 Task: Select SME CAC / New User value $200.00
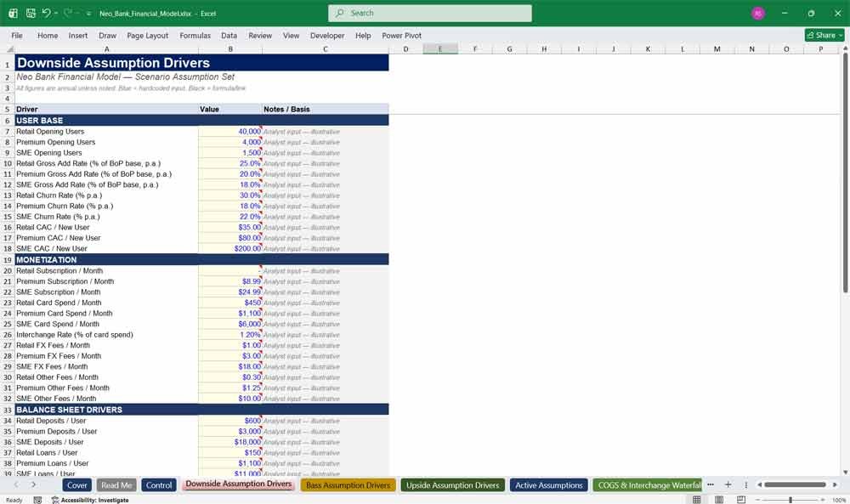tap(230, 248)
